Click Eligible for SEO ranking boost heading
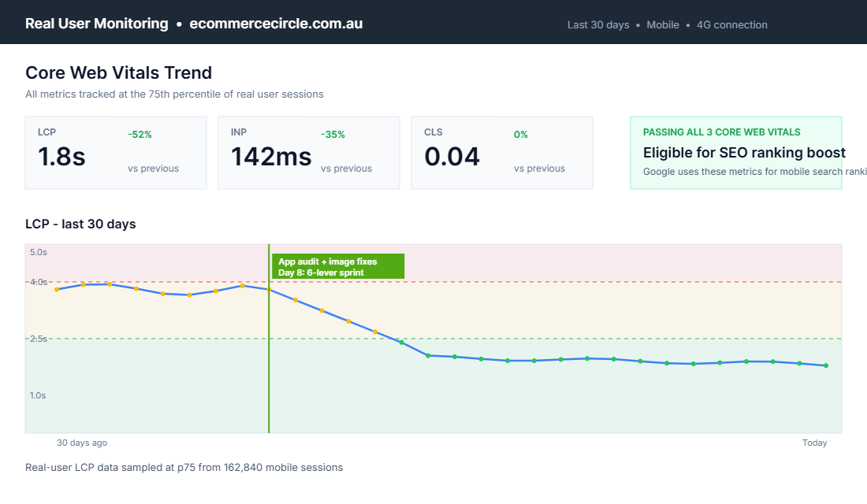Viewport: 867px width, 504px height. 744,153
